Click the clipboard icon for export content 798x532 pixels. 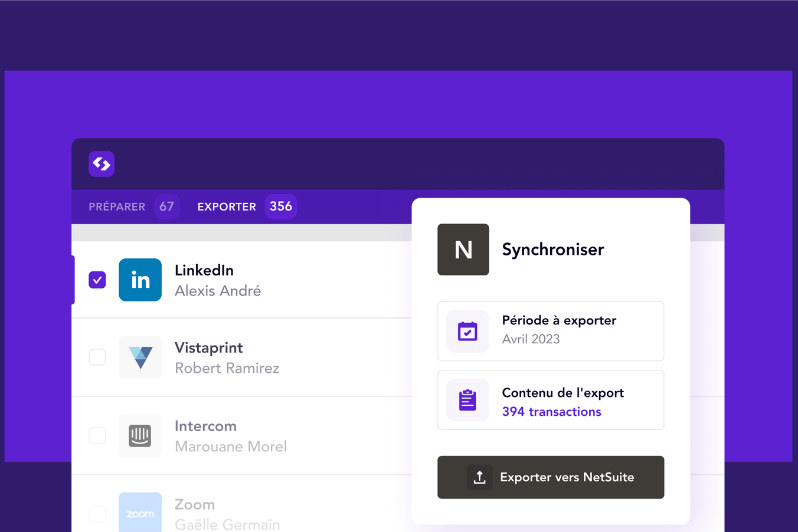467,400
